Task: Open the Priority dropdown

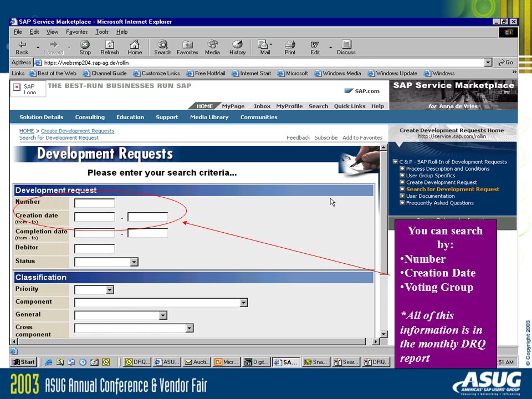Action: [110, 290]
